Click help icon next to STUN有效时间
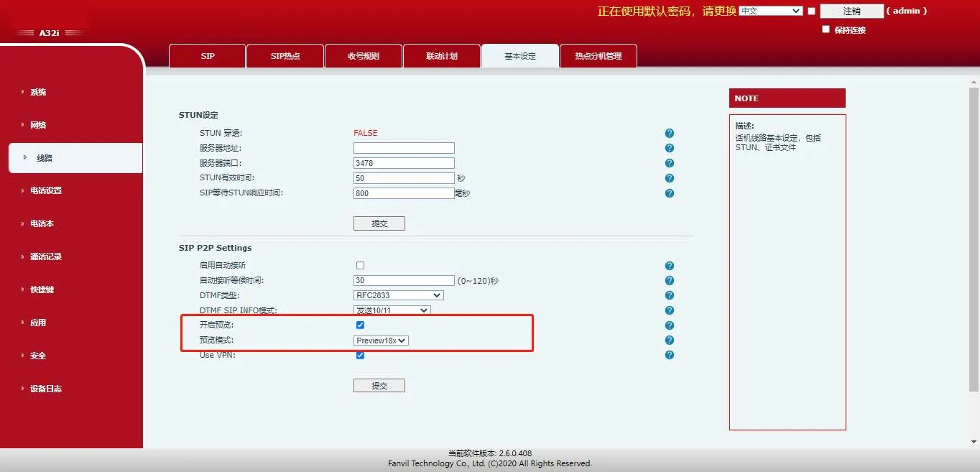The height and width of the screenshot is (472, 980). tap(669, 177)
